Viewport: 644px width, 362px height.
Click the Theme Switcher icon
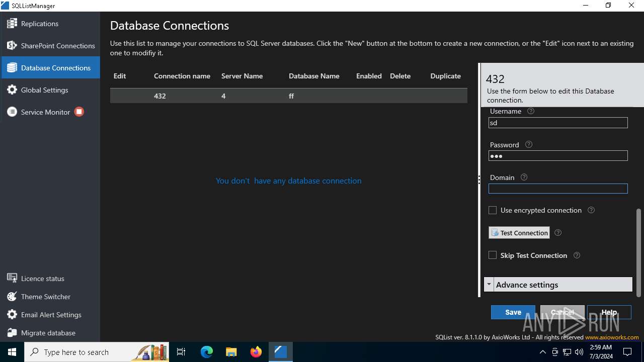(x=12, y=297)
